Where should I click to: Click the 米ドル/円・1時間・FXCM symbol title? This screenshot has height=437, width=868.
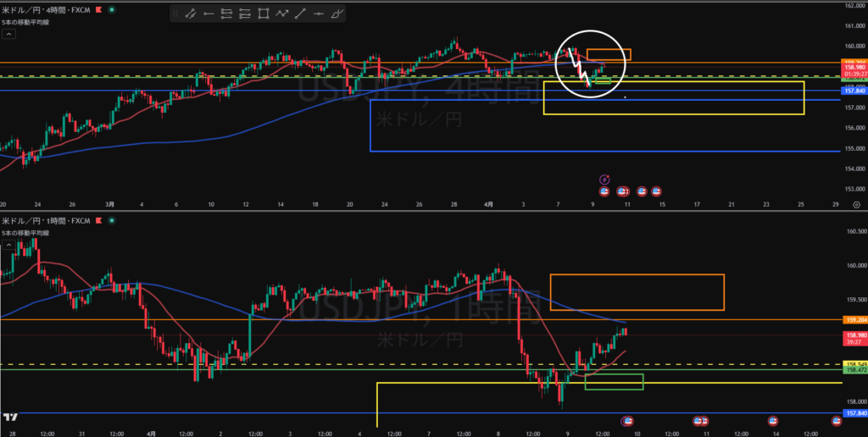point(41,220)
